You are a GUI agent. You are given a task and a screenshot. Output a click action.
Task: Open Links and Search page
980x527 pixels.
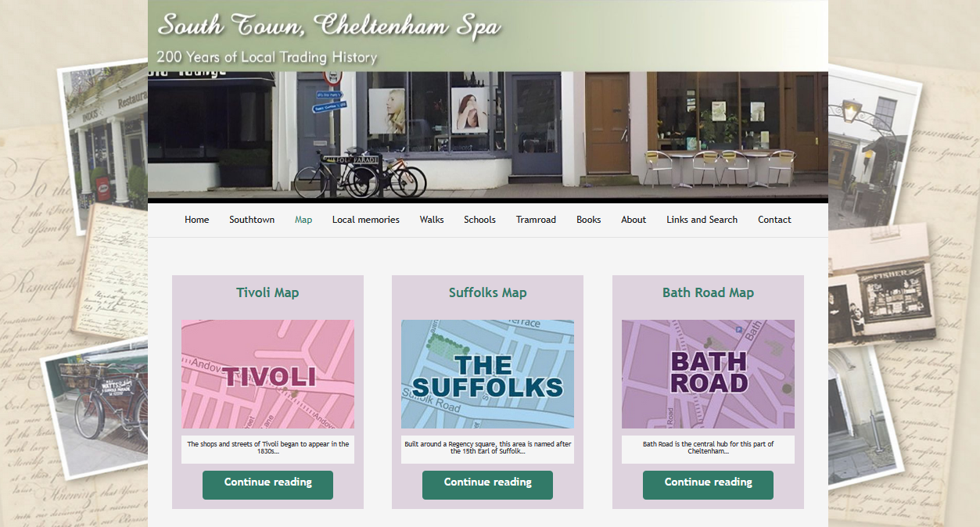[x=702, y=220]
